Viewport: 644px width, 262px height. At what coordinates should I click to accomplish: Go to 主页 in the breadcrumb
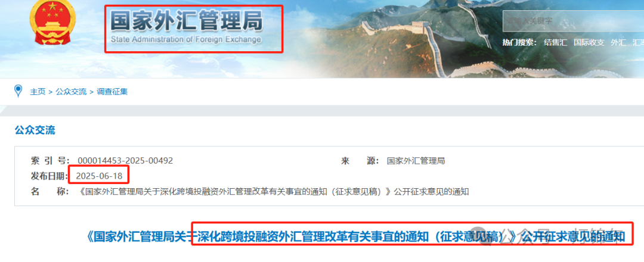[38, 92]
